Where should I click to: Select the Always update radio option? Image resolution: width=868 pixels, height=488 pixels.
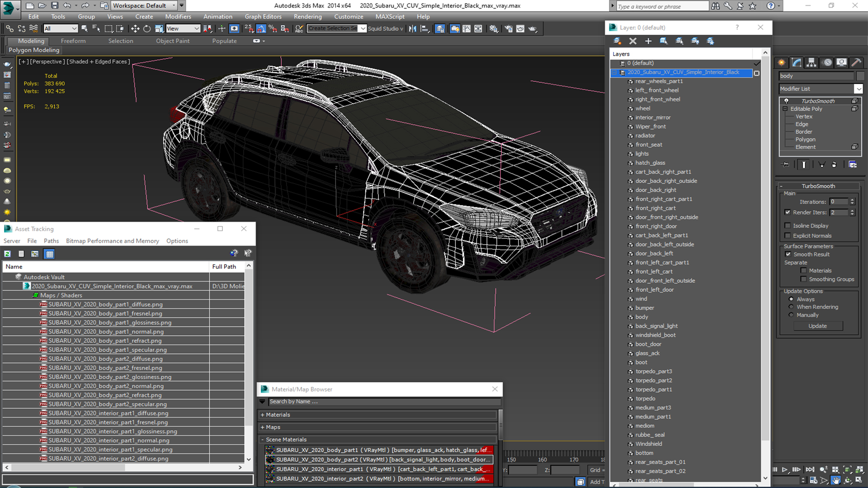pyautogui.click(x=791, y=299)
